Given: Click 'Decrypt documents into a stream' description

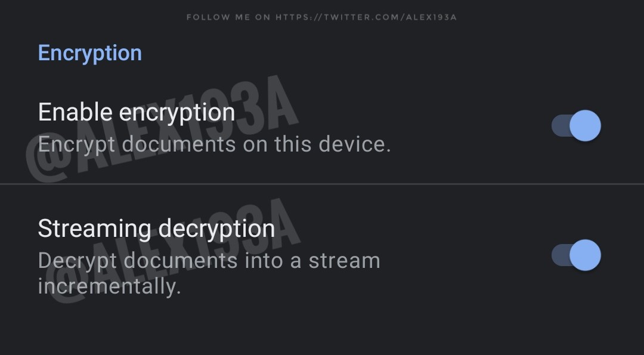Looking at the screenshot, I should (x=209, y=261).
